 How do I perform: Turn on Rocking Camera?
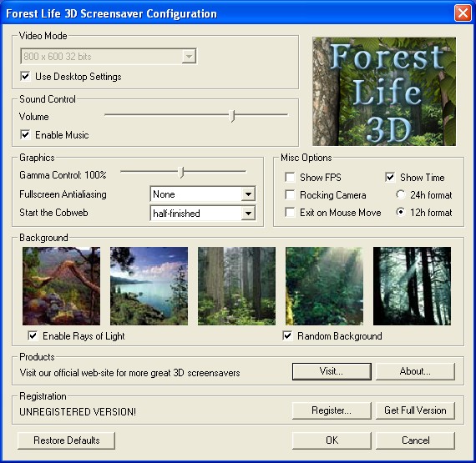[x=290, y=195]
